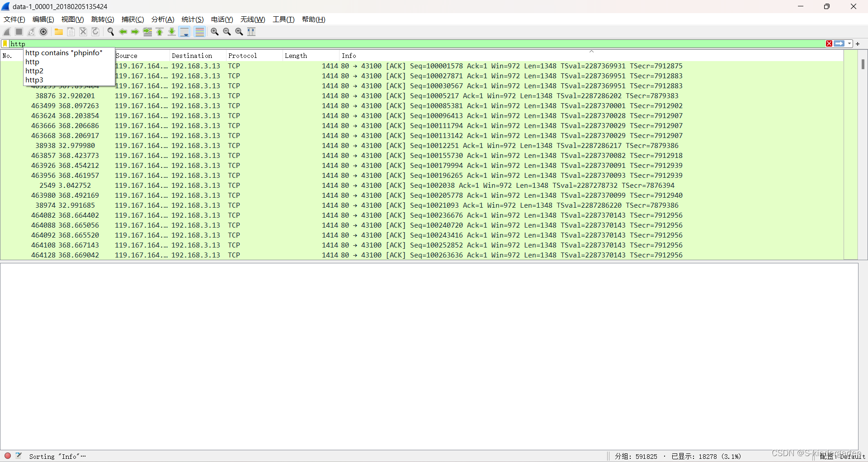
Task: Reset packet text to normal size
Action: (239, 32)
